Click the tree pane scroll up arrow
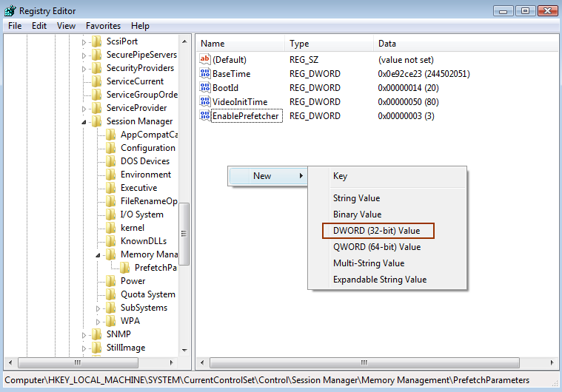Image resolution: width=562 pixels, height=392 pixels. tap(184, 41)
